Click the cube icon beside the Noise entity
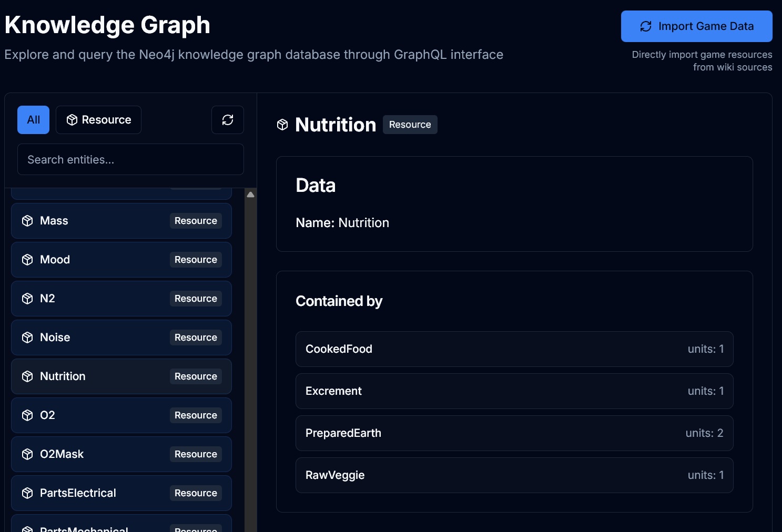Viewport: 782px width, 532px height. pos(27,337)
